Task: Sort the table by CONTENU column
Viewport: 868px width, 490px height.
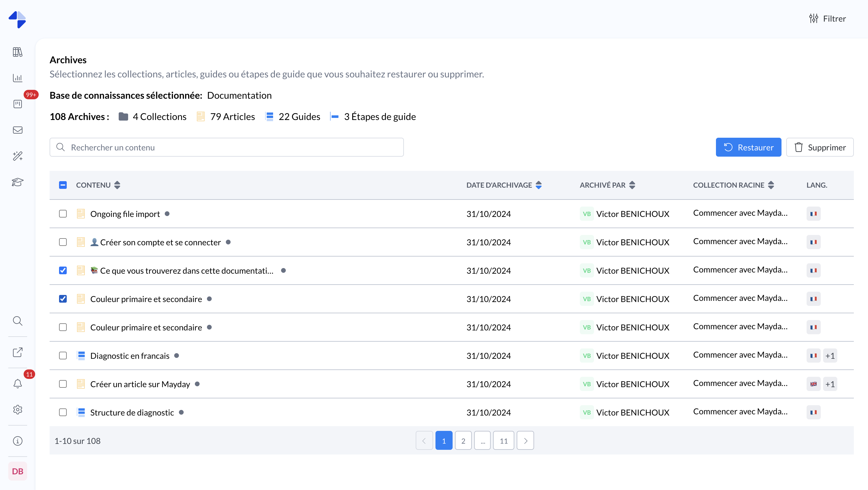Action: [117, 185]
